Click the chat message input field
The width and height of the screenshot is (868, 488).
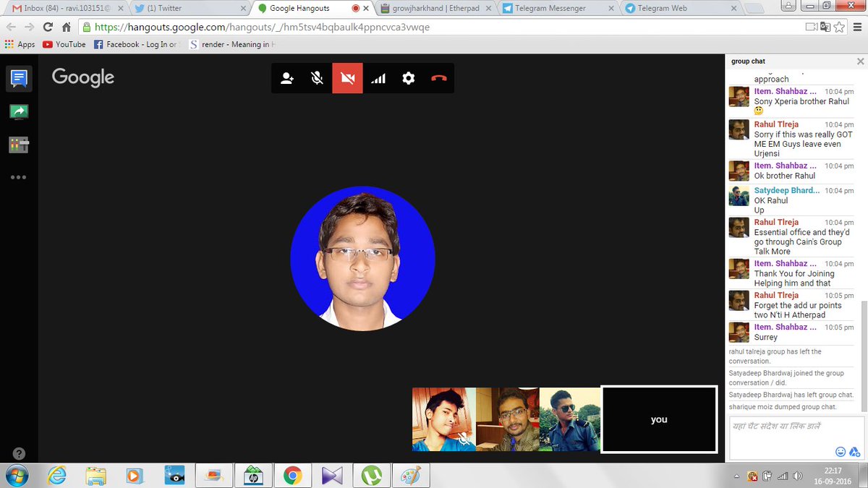(796, 437)
